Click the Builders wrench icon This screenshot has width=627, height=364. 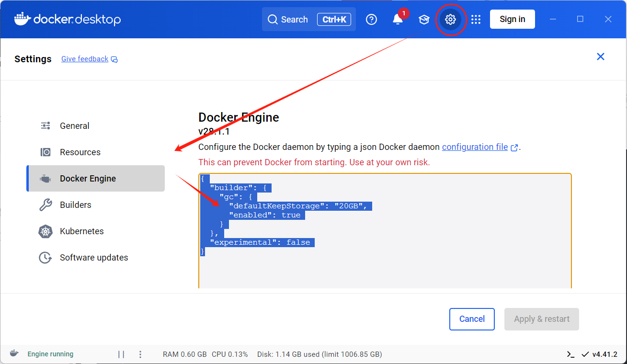[46, 205]
